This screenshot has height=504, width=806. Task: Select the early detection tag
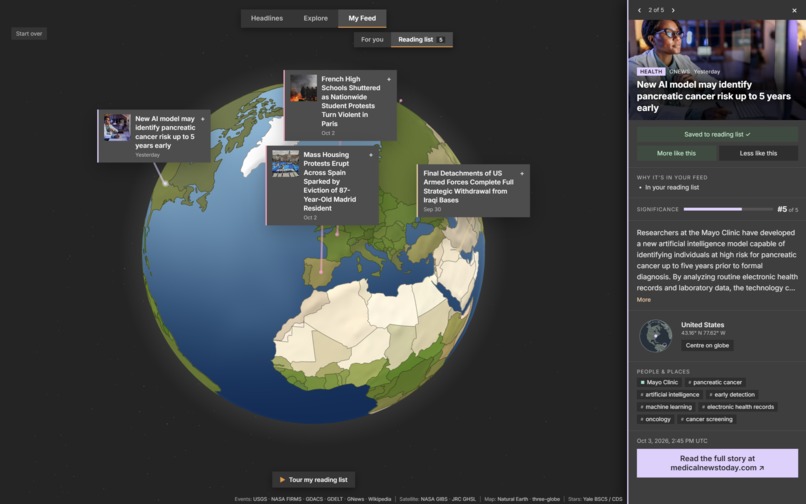click(732, 395)
